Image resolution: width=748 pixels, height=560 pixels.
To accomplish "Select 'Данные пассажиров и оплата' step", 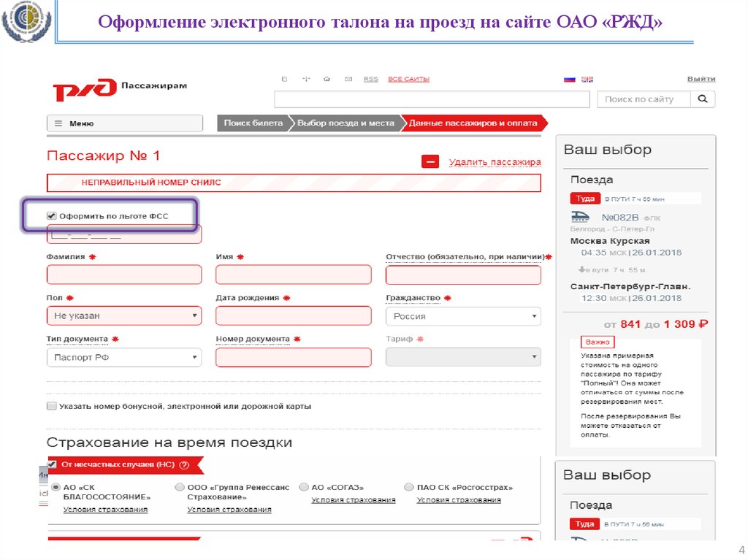I will (x=473, y=123).
